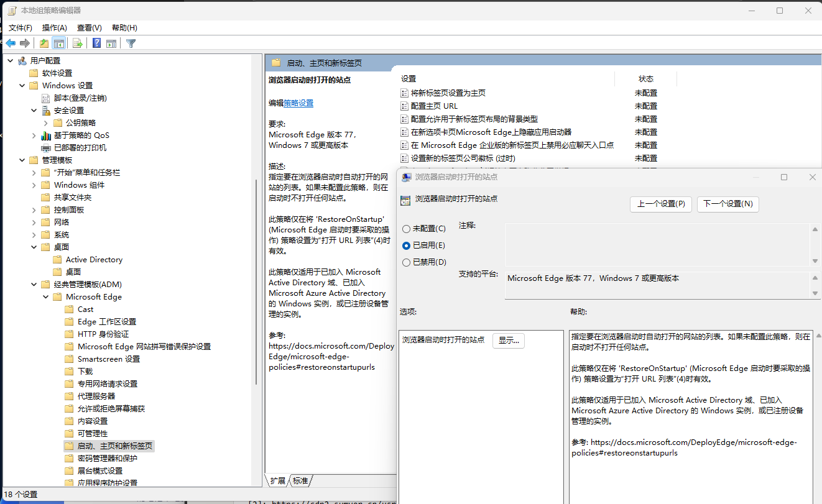Expand the 基于策略的 QoS node

coord(34,135)
